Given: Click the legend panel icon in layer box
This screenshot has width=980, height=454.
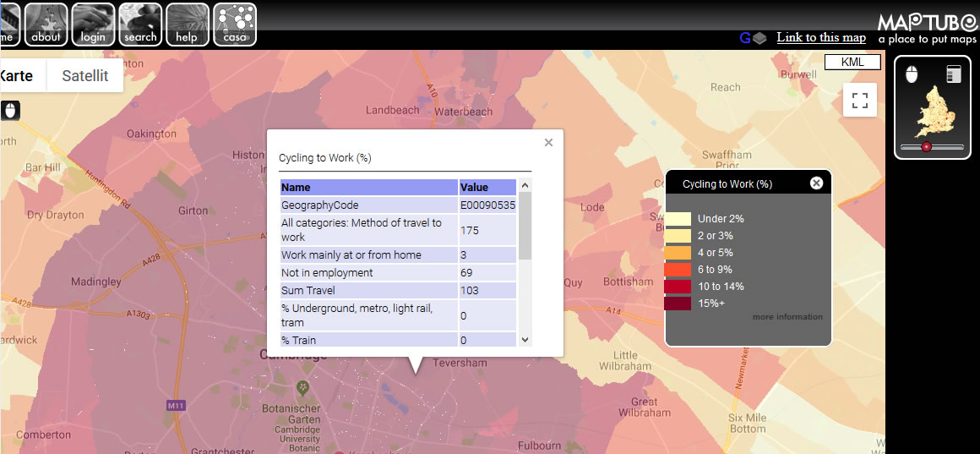Looking at the screenshot, I should pos(954,74).
